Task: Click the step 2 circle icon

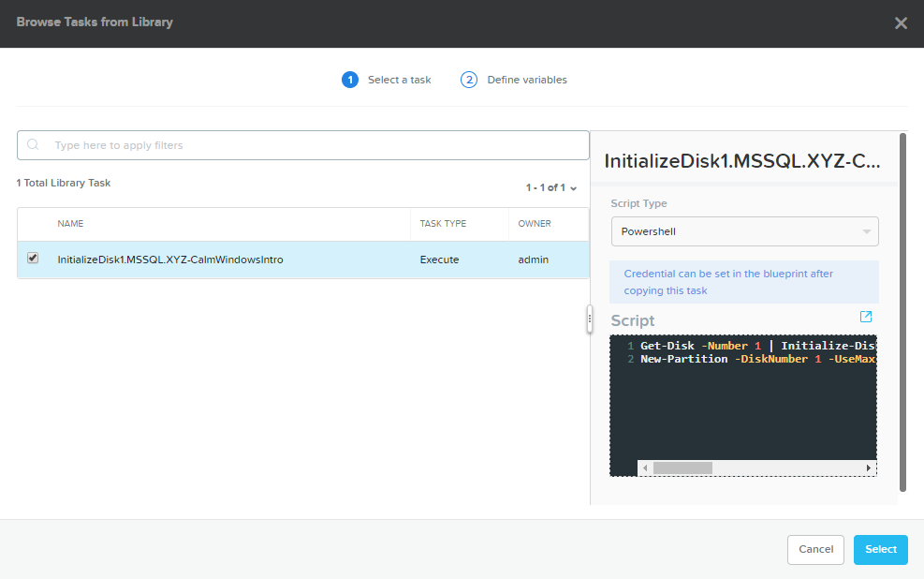Action: pos(469,80)
